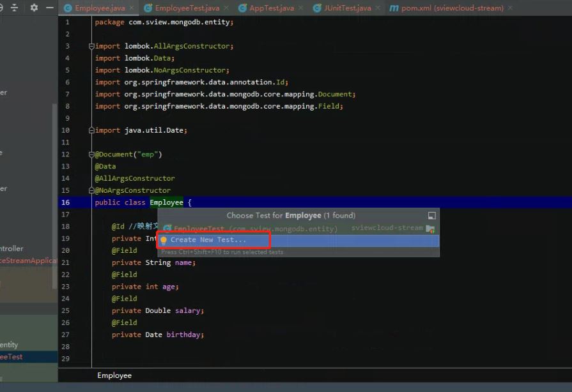Click the sviewcloud-stream module folder icon
The width and height of the screenshot is (572, 392).
430,229
